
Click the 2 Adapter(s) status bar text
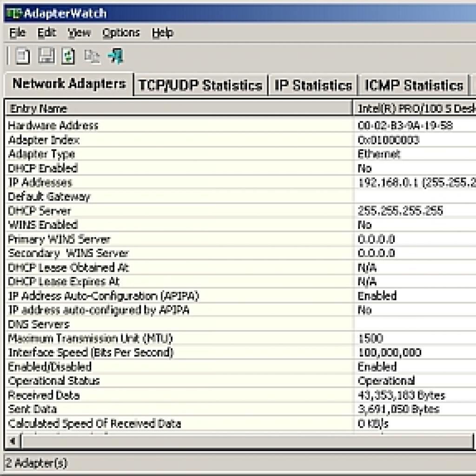(36, 463)
